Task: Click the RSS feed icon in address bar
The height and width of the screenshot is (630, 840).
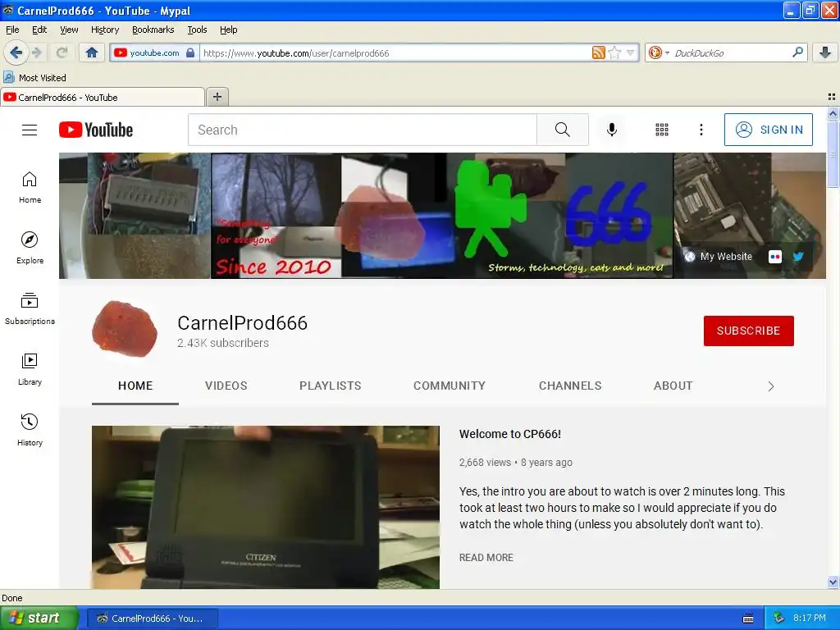Action: click(598, 52)
